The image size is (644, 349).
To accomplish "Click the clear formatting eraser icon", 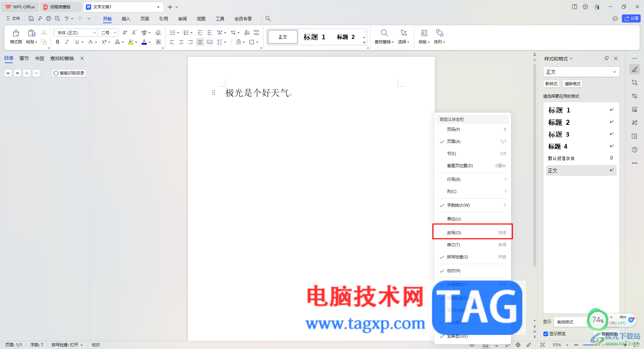I will [158, 33].
